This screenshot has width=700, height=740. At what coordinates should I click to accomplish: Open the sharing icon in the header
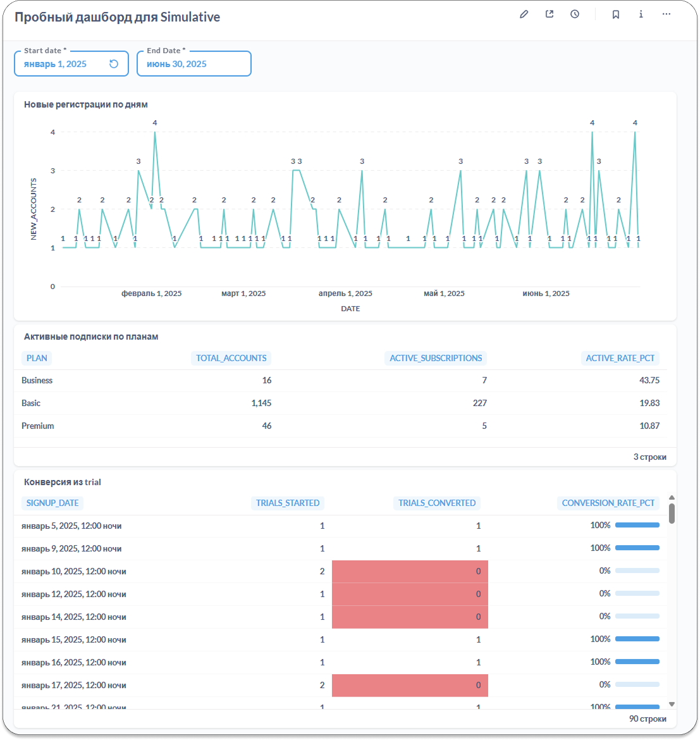(550, 15)
